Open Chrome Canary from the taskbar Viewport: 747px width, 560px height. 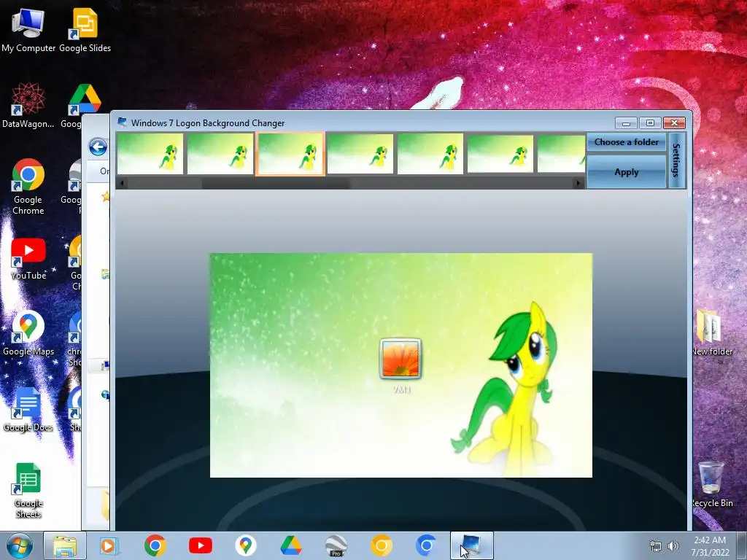coord(381,545)
